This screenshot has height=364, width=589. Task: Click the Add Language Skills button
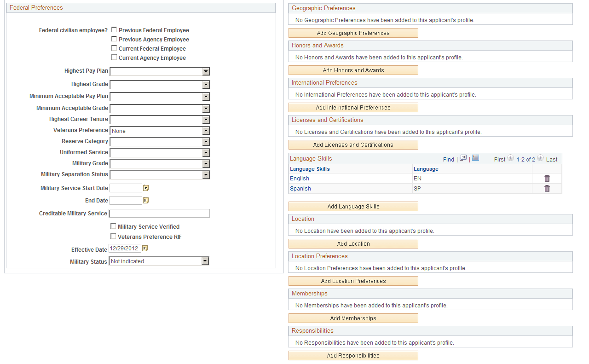point(353,206)
